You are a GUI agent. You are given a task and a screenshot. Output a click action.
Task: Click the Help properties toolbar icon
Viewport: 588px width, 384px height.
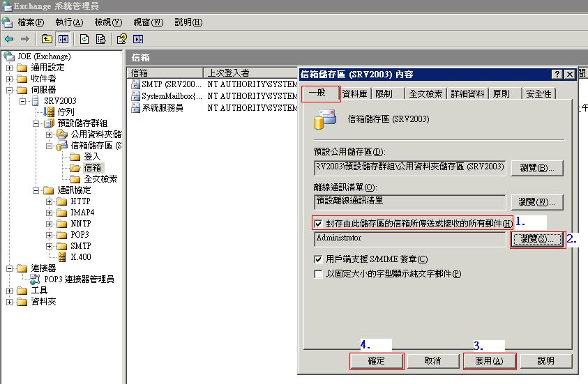point(122,39)
